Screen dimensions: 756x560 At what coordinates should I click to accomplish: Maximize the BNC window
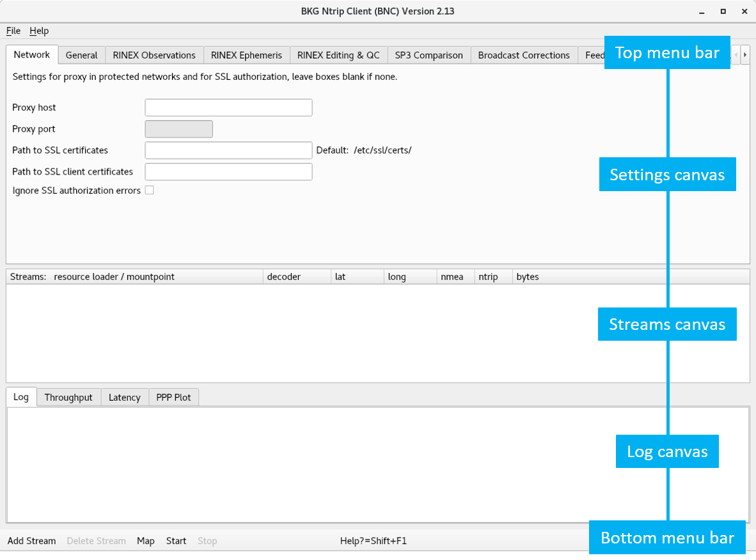pos(723,12)
